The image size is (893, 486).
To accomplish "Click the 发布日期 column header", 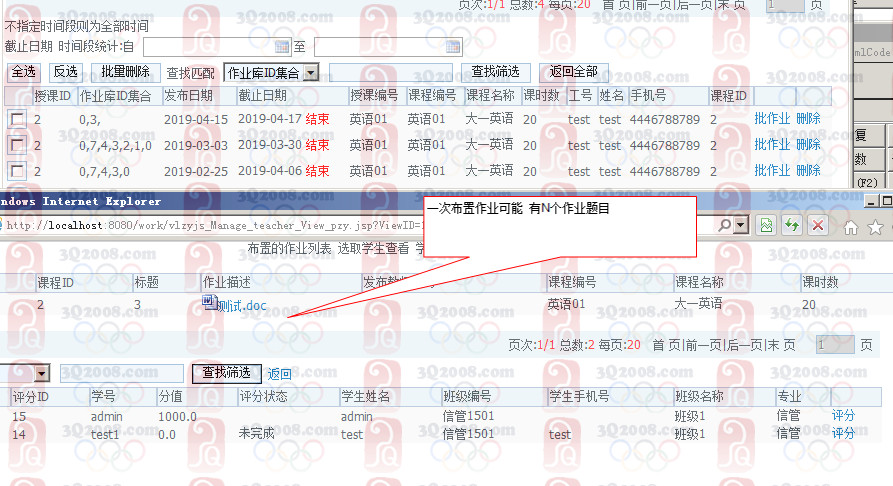I will [x=189, y=96].
